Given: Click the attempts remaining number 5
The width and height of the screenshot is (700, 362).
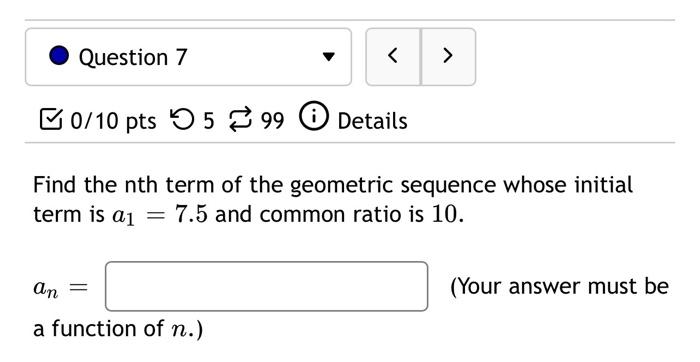Looking at the screenshot, I should (209, 121).
